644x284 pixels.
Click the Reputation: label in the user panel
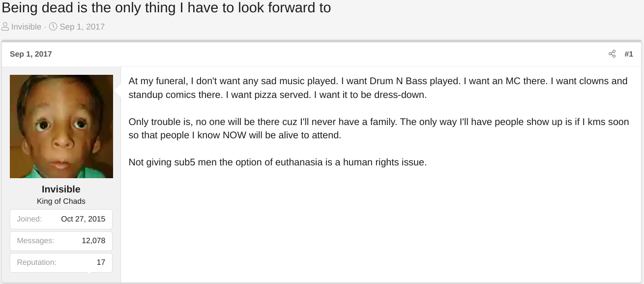[37, 262]
